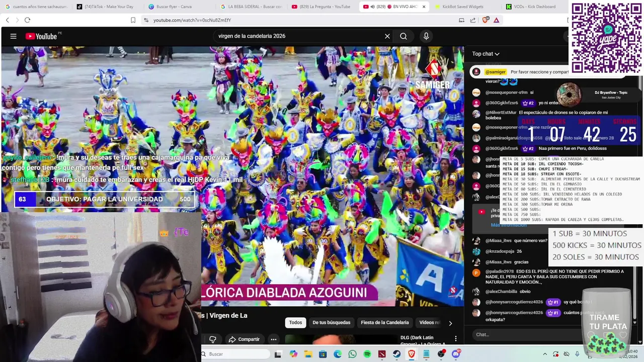Open Spotify from the taskbar

point(367,354)
